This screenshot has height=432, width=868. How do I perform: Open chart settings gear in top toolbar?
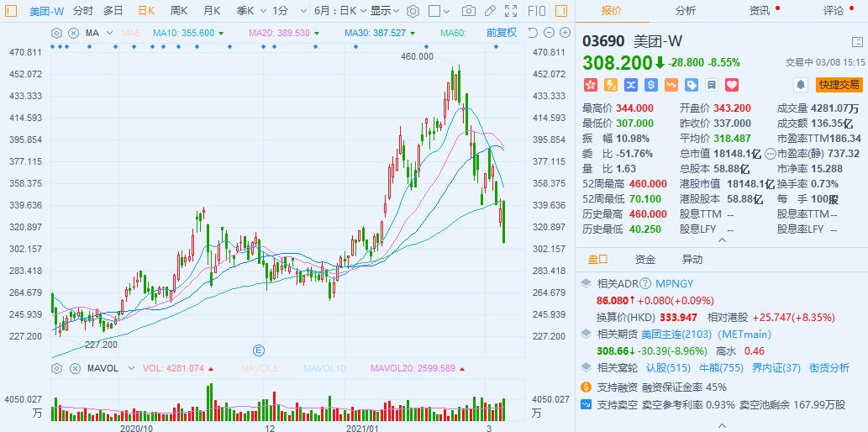click(413, 11)
